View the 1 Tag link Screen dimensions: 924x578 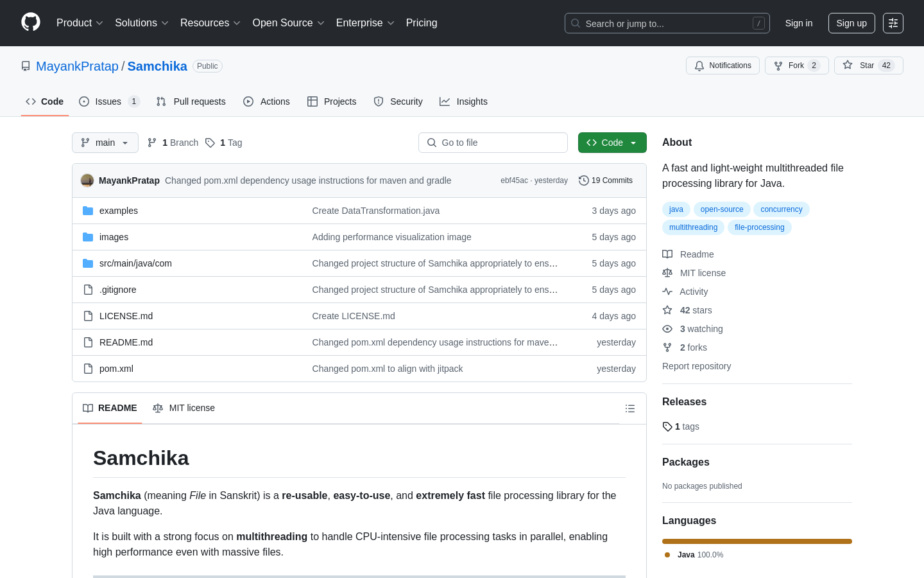pos(224,143)
